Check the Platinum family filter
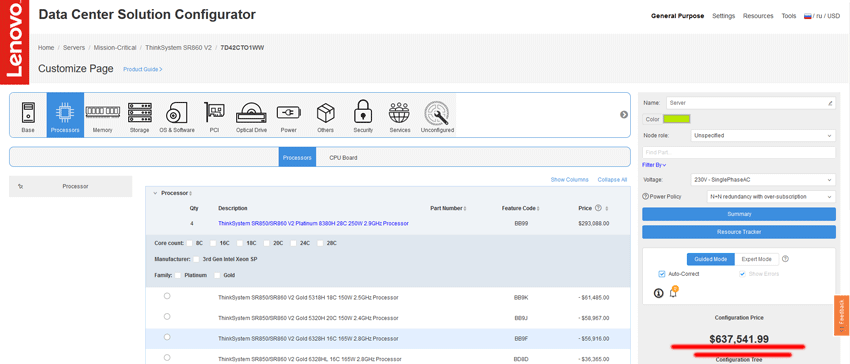This screenshot has height=364, width=850. [178, 276]
